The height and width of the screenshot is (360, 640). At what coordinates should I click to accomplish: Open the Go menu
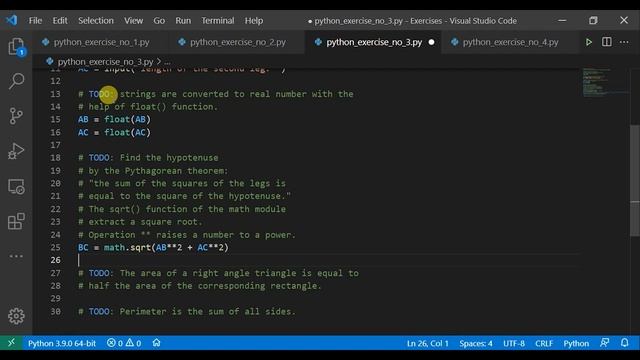click(x=159, y=20)
